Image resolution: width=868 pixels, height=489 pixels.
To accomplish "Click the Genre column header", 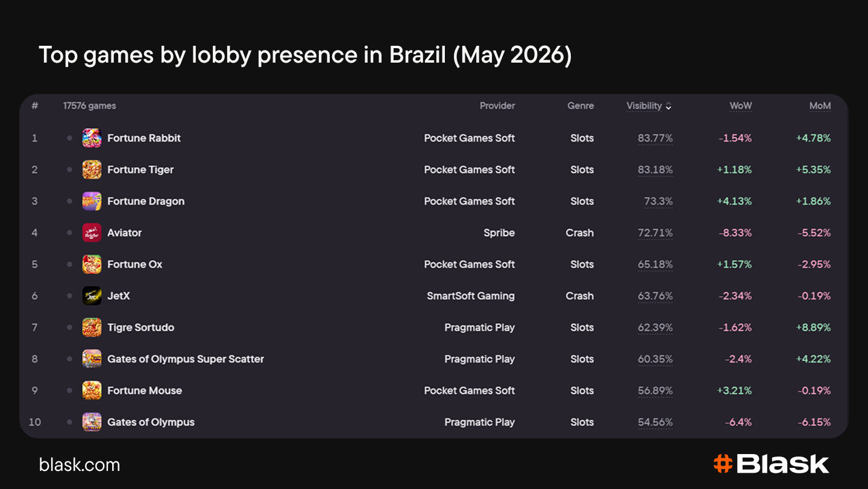I will 580,105.
